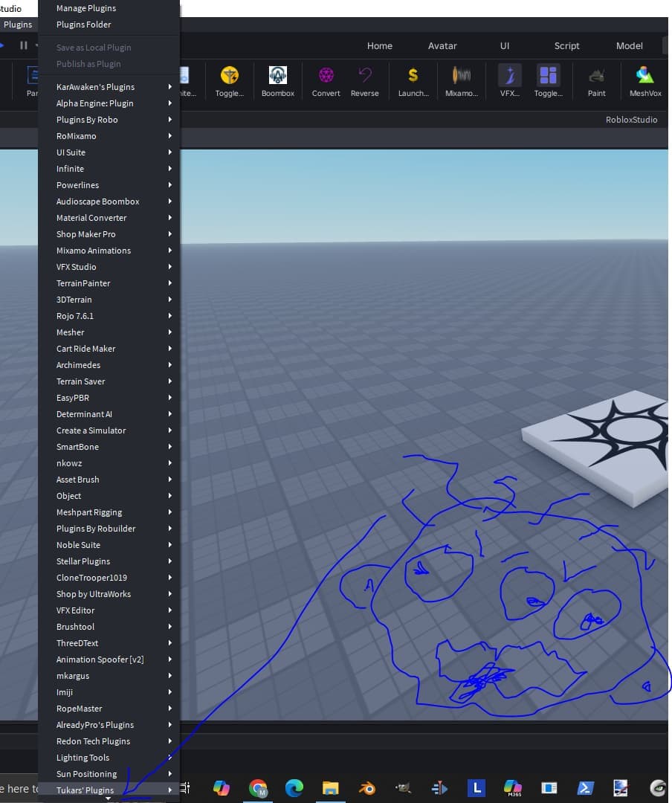The width and height of the screenshot is (672, 803).
Task: Pause the running simulation
Action: pyautogui.click(x=24, y=45)
